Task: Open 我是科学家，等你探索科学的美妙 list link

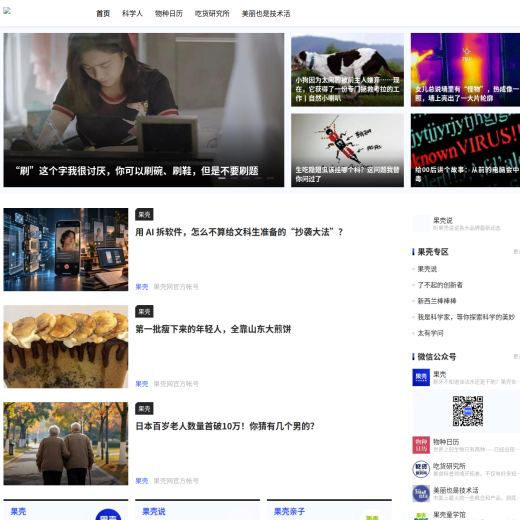Action: [x=466, y=317]
